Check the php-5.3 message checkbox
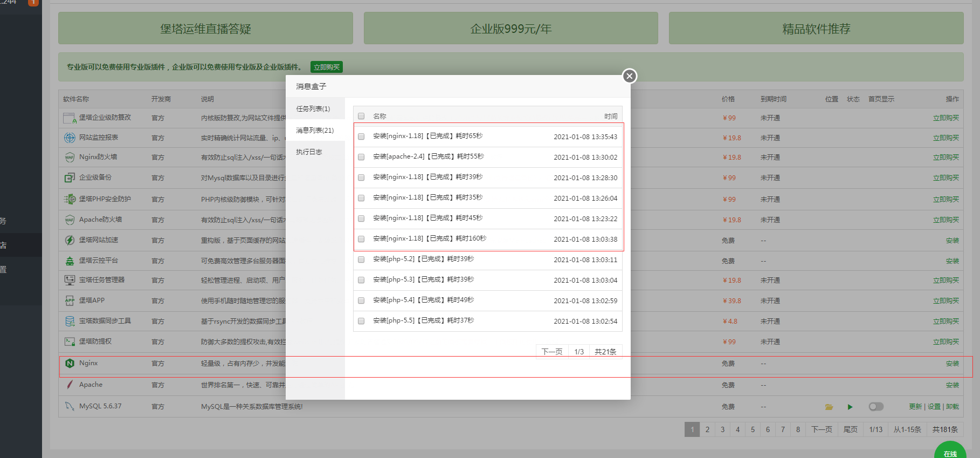This screenshot has width=980, height=458. tap(361, 280)
